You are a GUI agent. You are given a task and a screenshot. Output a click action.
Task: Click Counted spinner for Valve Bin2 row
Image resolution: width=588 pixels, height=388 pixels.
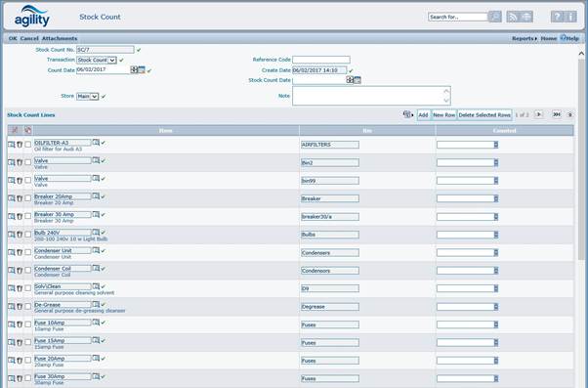(x=496, y=162)
